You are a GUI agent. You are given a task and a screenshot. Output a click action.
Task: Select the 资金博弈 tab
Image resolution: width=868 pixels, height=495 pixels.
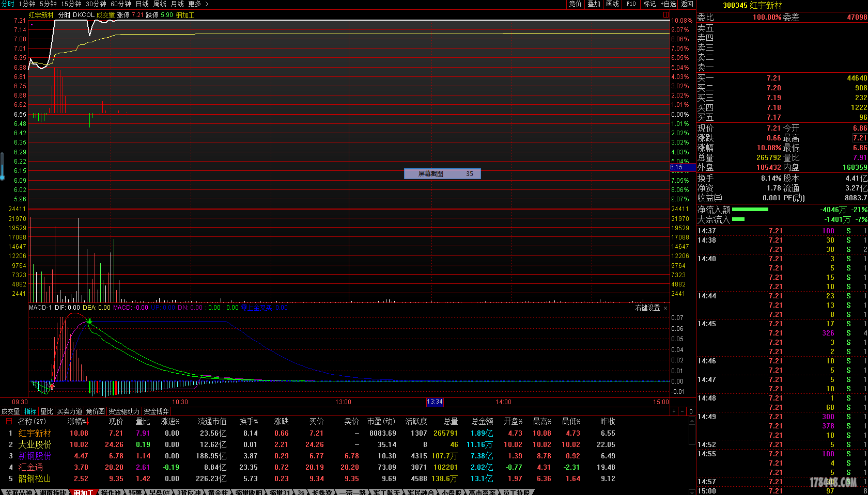(156, 411)
